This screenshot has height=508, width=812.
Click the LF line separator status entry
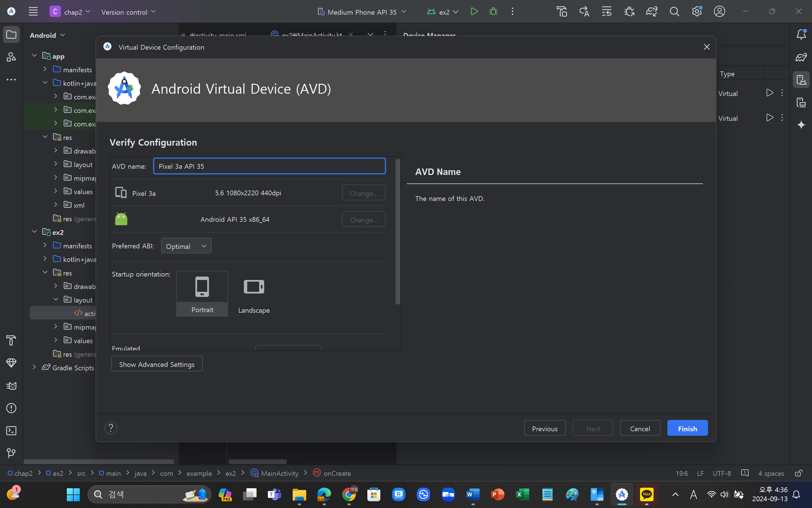click(x=700, y=473)
